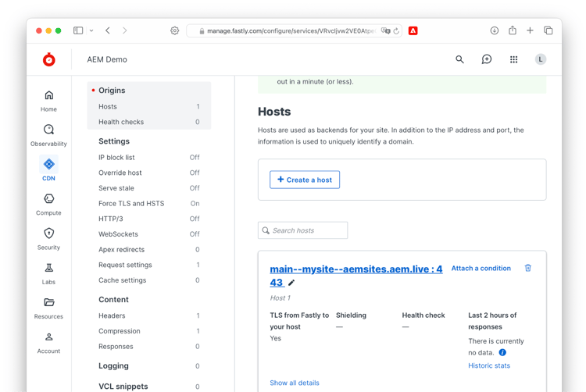Reload the page with refresh icon
Screen dimensions: 586x392
[396, 31]
